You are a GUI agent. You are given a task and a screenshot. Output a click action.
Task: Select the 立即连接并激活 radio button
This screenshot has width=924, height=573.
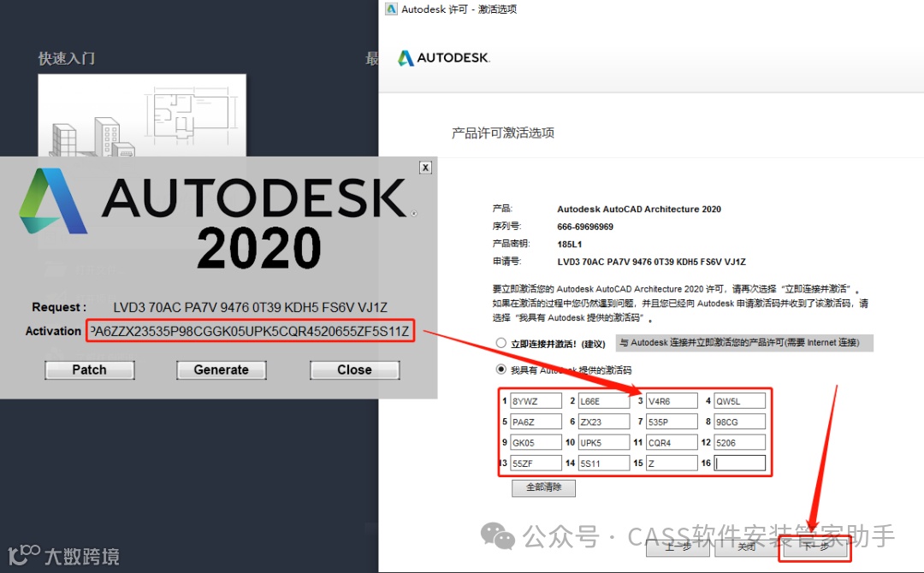pyautogui.click(x=500, y=343)
